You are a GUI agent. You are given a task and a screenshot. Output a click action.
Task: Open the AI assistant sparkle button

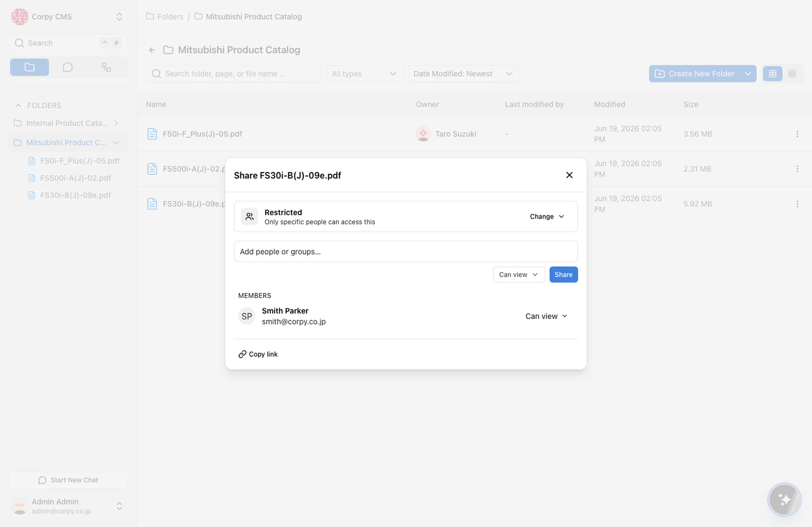(x=784, y=499)
